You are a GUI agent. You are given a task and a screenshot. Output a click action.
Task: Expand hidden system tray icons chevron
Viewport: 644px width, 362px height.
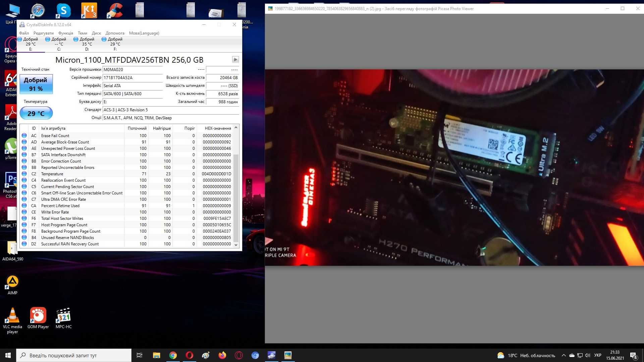(x=563, y=355)
